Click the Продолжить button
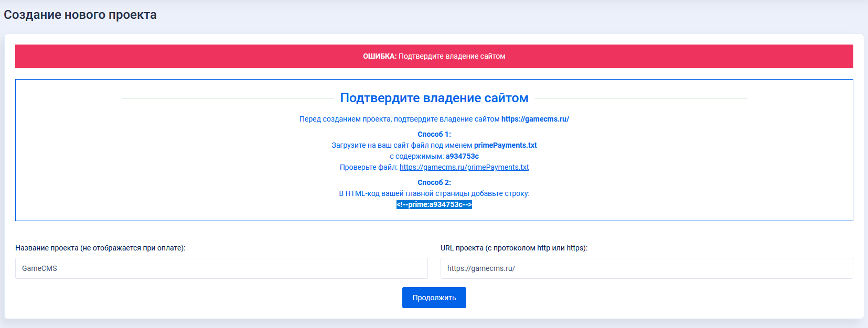 (x=434, y=298)
